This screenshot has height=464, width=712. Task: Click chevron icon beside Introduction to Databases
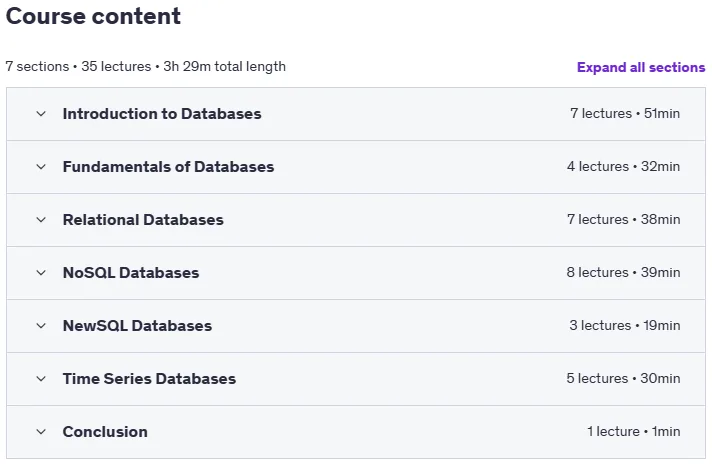41,114
